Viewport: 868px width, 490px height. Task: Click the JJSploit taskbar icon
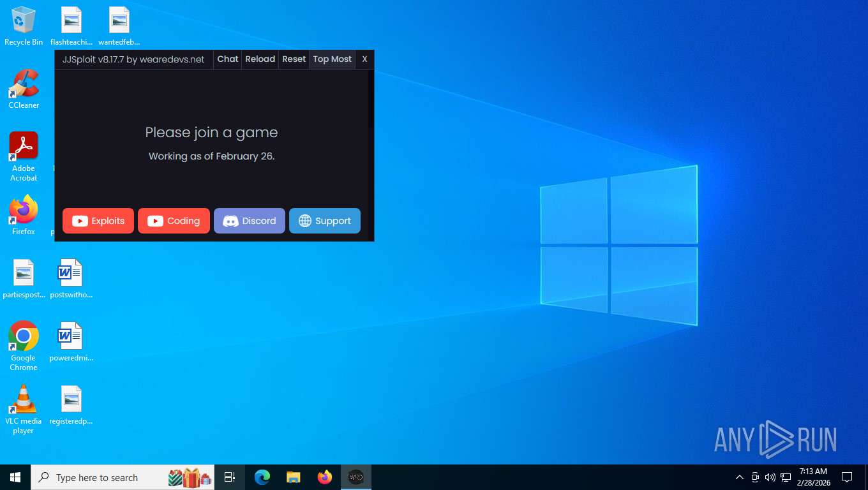[x=356, y=477]
